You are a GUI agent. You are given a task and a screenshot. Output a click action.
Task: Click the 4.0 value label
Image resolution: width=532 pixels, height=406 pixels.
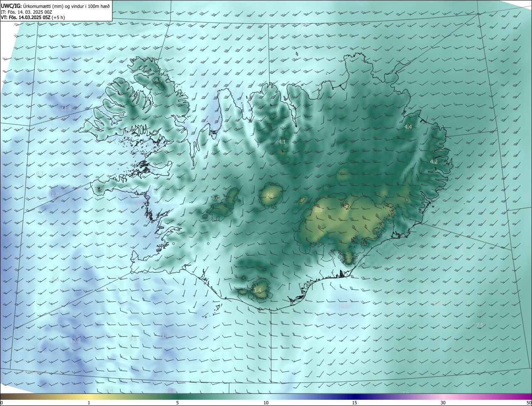click(x=216, y=198)
